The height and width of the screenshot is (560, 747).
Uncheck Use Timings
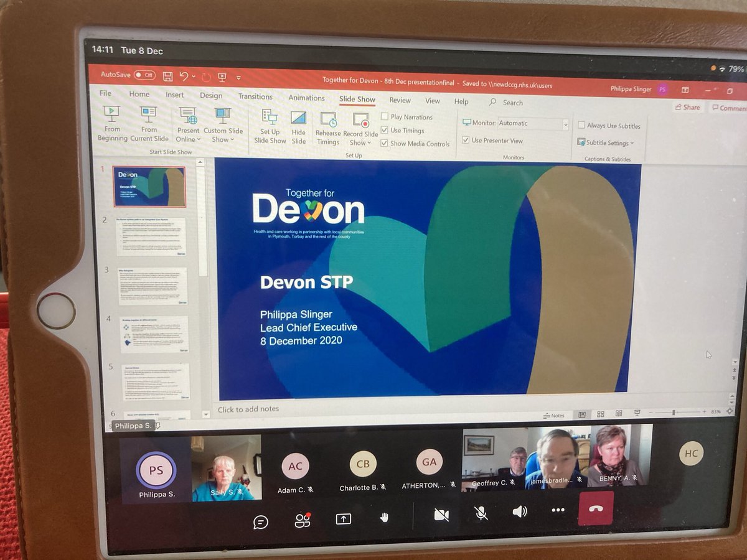[x=385, y=130]
